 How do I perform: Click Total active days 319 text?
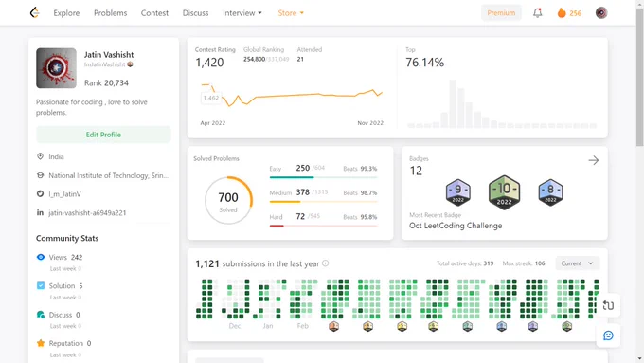(x=465, y=263)
